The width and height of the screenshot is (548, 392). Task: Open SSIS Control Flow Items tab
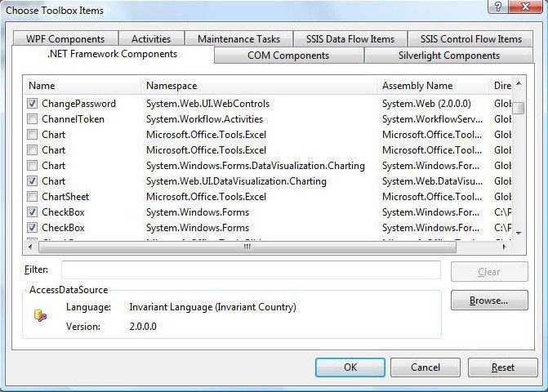tap(470, 38)
